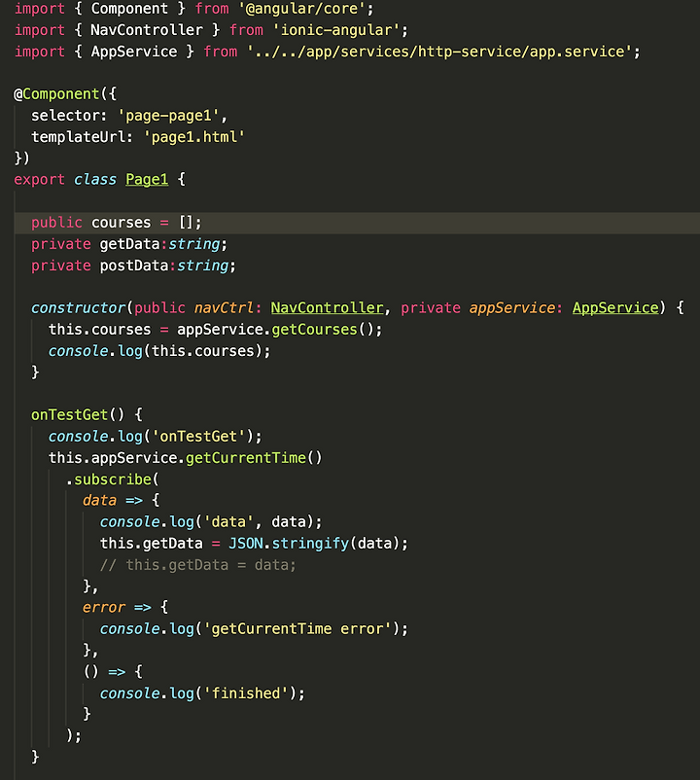Screen dimensions: 700x780
Task: Click the underlined Page1 class name
Action: (x=147, y=179)
